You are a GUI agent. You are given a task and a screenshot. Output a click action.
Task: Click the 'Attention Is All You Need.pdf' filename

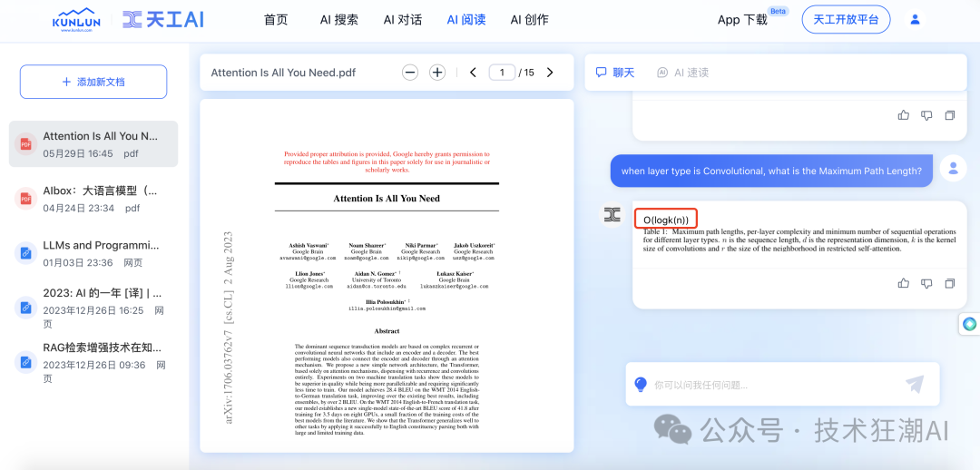[283, 73]
